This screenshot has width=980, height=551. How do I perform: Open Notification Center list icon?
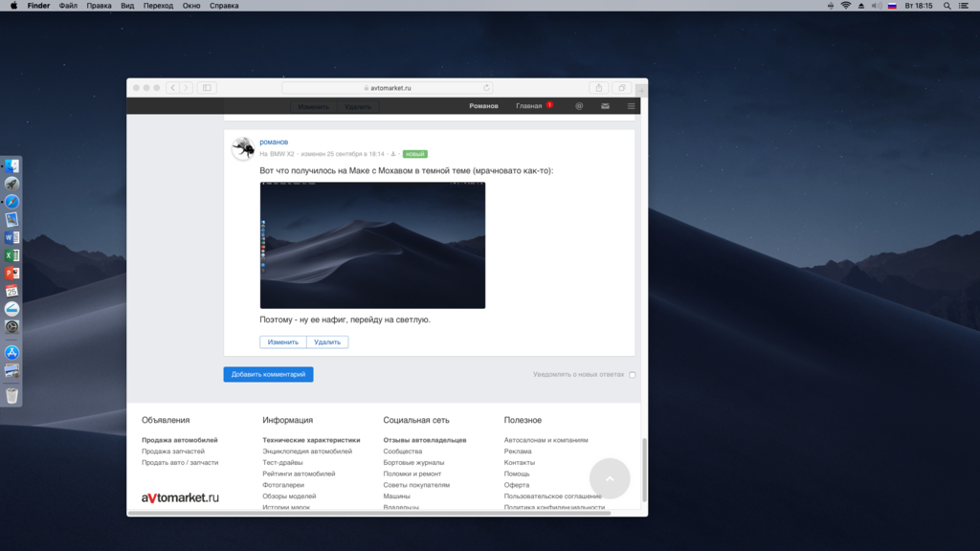coord(964,6)
